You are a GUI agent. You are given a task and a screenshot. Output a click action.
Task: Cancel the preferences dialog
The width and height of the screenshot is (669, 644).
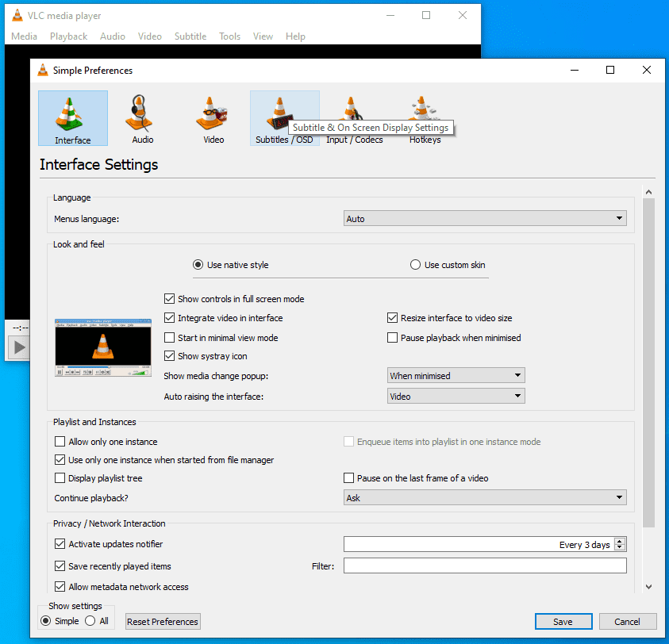coord(627,621)
